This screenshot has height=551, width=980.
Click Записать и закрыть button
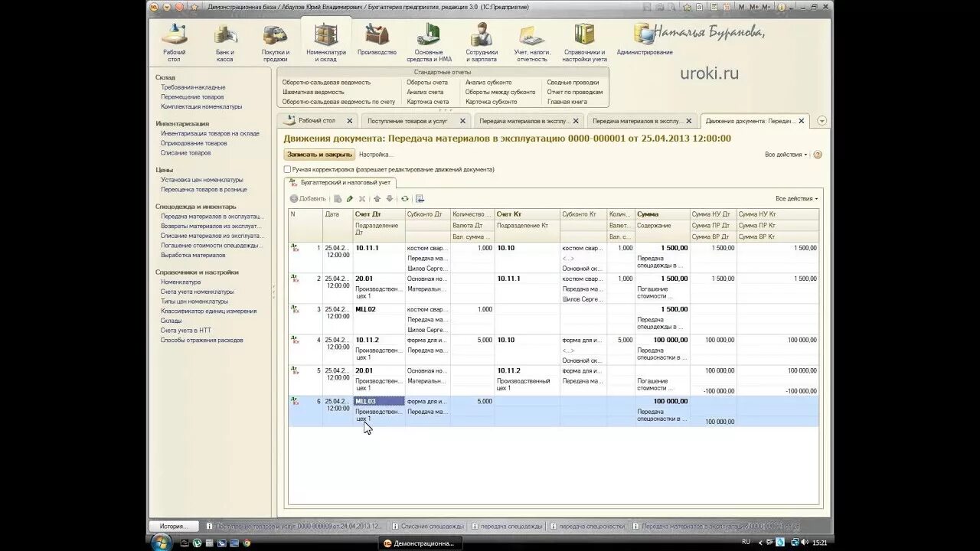(319, 155)
